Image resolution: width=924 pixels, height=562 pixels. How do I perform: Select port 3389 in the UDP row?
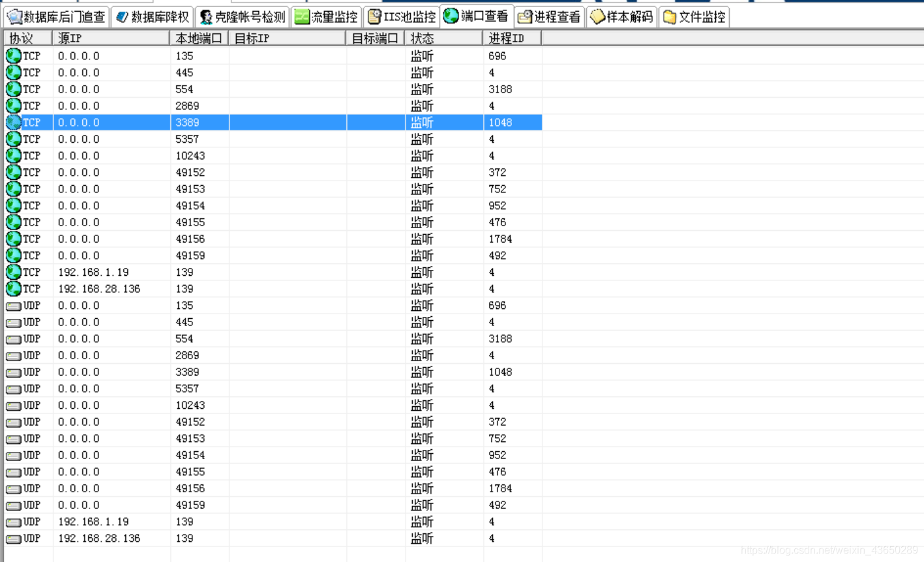point(187,372)
